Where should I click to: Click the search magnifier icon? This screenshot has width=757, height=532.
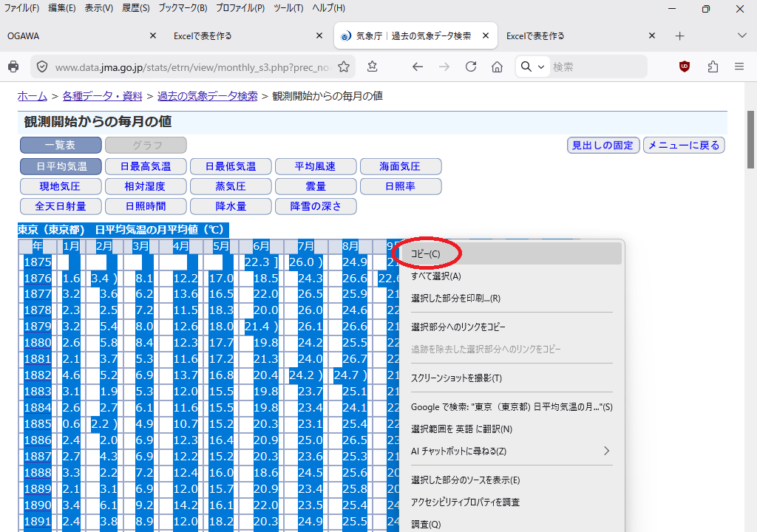point(526,66)
